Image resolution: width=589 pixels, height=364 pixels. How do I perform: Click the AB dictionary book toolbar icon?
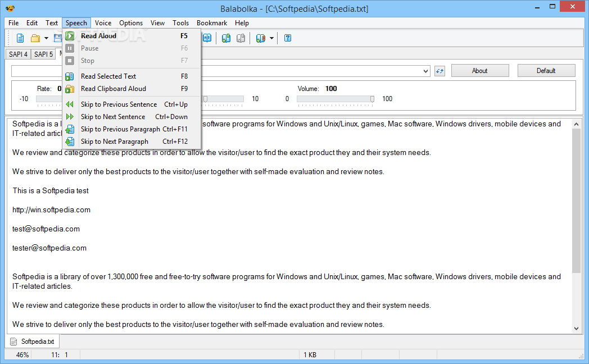tap(207, 38)
